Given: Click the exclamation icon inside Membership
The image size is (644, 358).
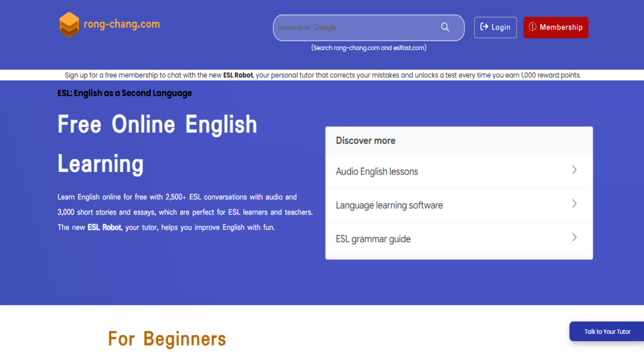Looking at the screenshot, I should click(532, 27).
